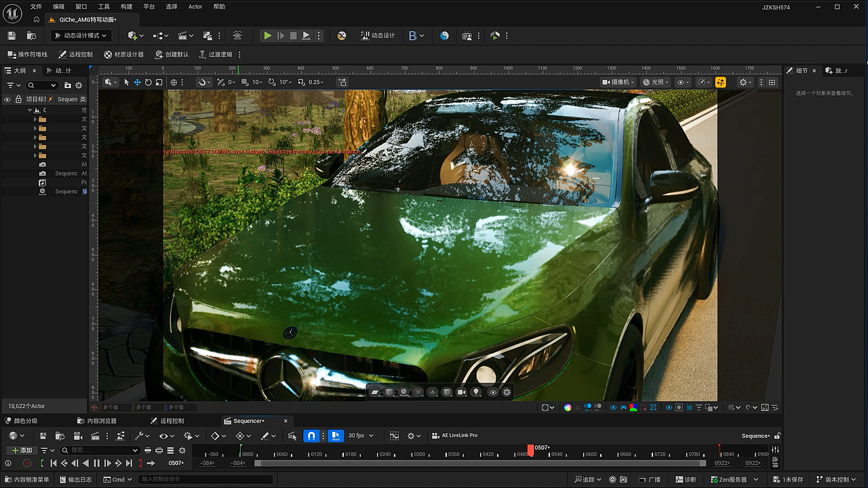Click the jump to start transport button
The image size is (868, 488).
[x=54, y=463]
